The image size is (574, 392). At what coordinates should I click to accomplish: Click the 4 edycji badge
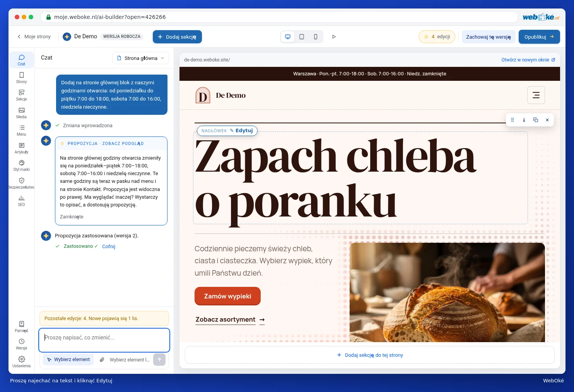point(437,37)
